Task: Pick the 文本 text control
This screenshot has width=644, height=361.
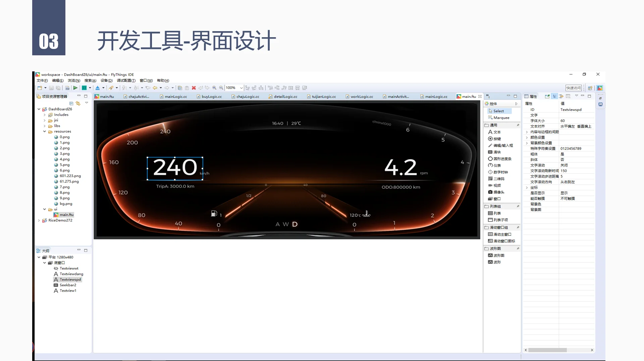Action: coord(495,132)
